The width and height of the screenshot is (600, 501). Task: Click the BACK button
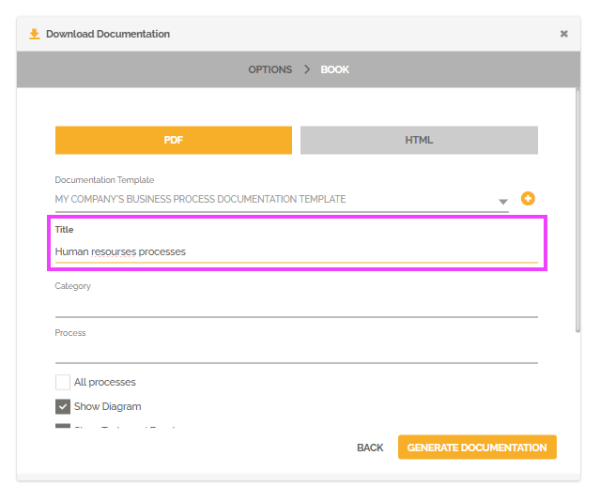(370, 447)
